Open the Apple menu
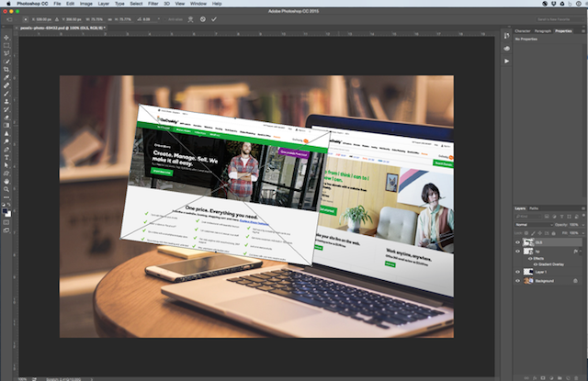 pos(8,4)
